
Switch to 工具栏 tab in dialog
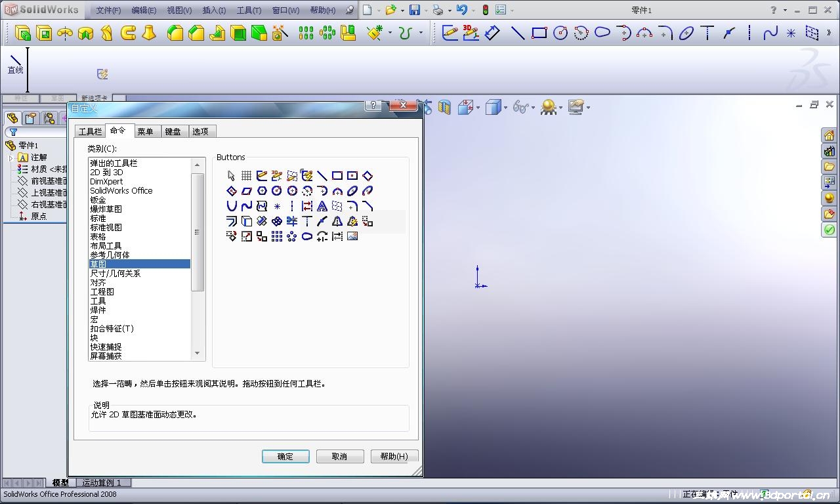[x=90, y=131]
